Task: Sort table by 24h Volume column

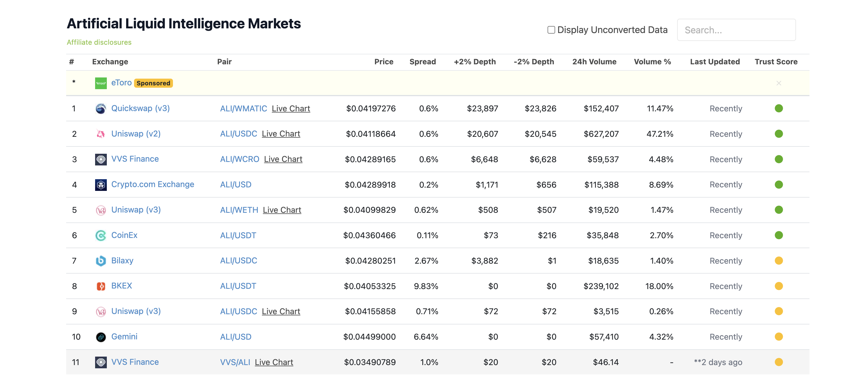Action: (x=594, y=62)
